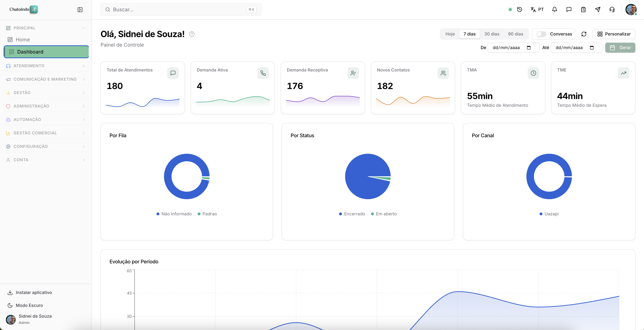
Task: Open Home in the sidebar
Action: pyautogui.click(x=22, y=40)
